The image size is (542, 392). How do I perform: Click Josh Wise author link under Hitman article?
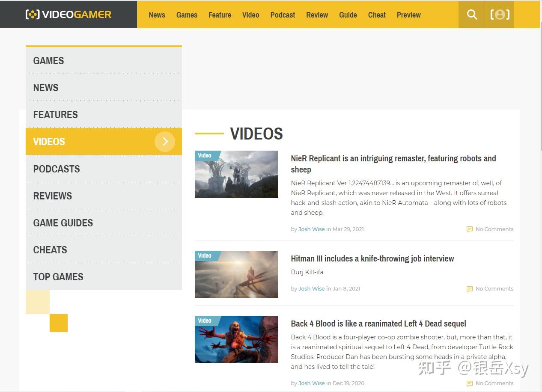click(311, 289)
